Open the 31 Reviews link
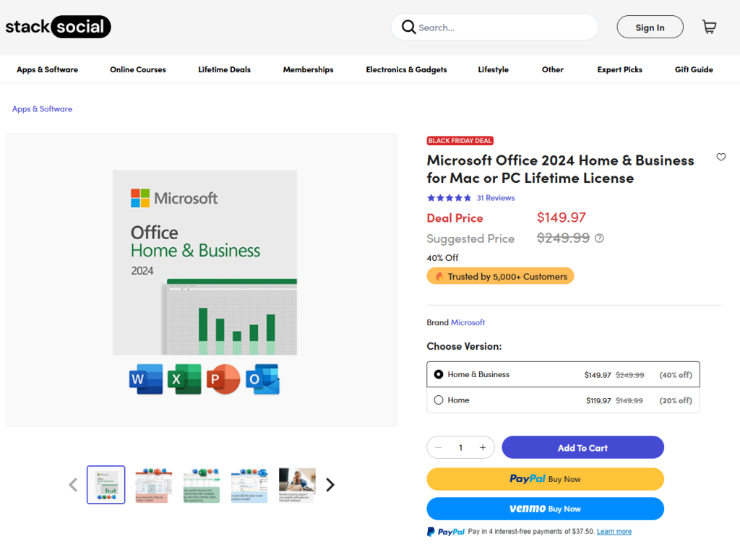Image resolution: width=740 pixels, height=560 pixels. coord(496,198)
